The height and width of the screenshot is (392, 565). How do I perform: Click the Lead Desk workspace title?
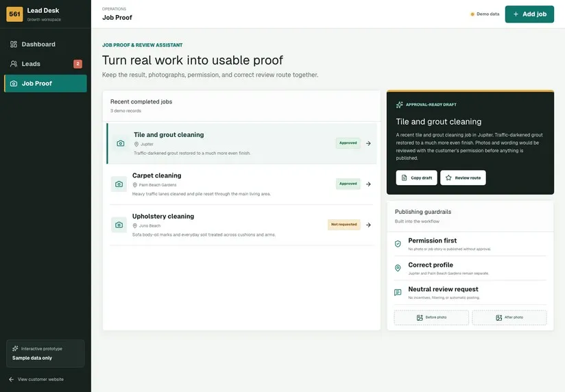[x=43, y=10]
